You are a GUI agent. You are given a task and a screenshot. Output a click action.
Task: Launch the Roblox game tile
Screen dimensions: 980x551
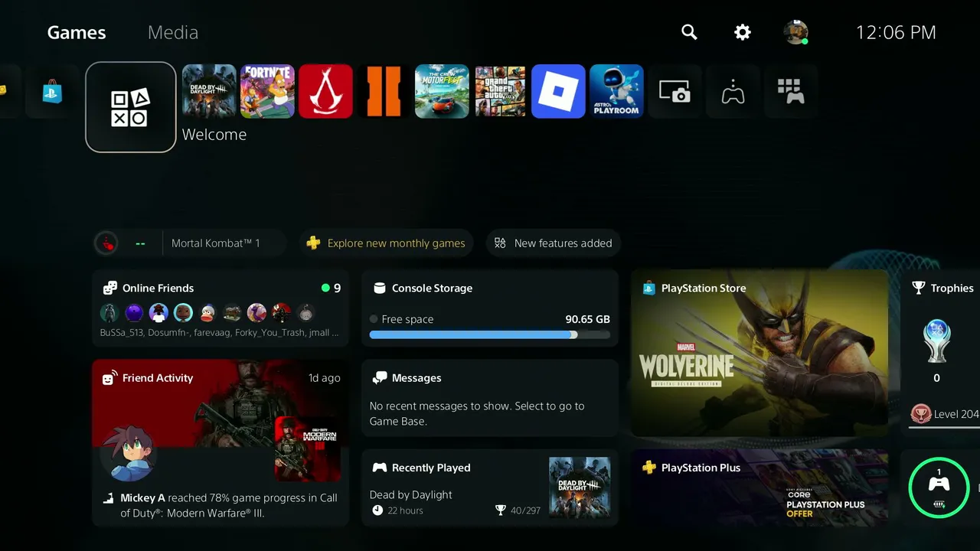pyautogui.click(x=558, y=92)
